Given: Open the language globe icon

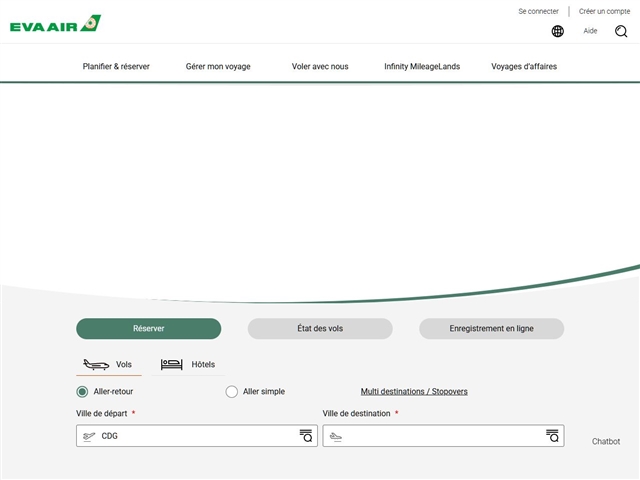Looking at the screenshot, I should click(x=558, y=31).
